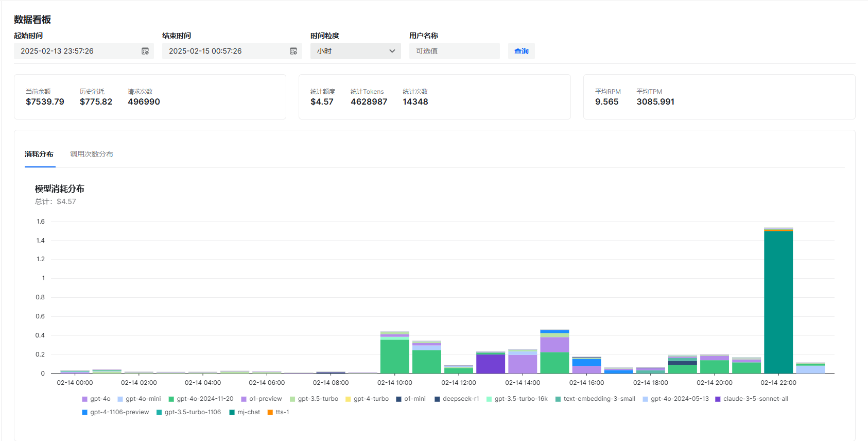This screenshot has width=868, height=441.
Task: Click the start time calendar icon
Action: [x=145, y=51]
